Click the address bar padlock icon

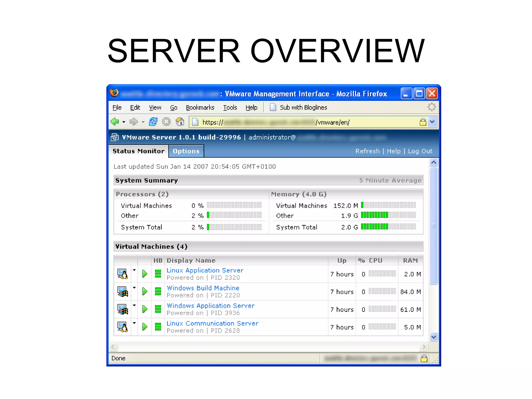coord(423,122)
